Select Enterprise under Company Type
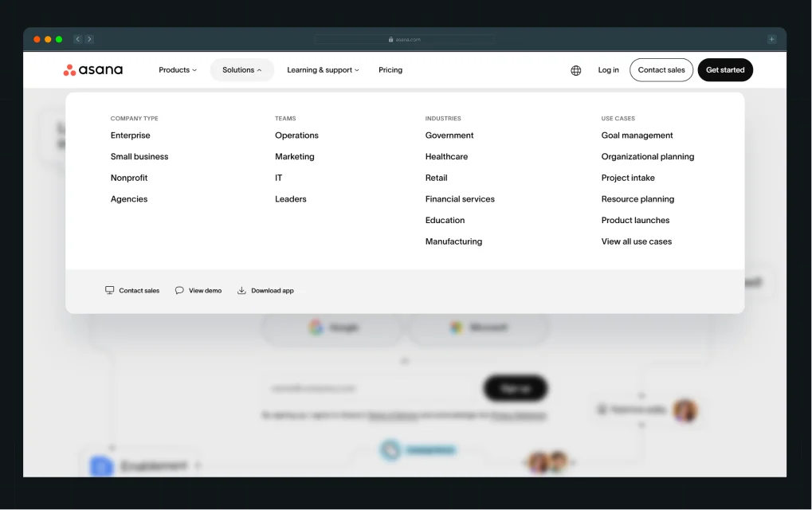 tap(131, 135)
